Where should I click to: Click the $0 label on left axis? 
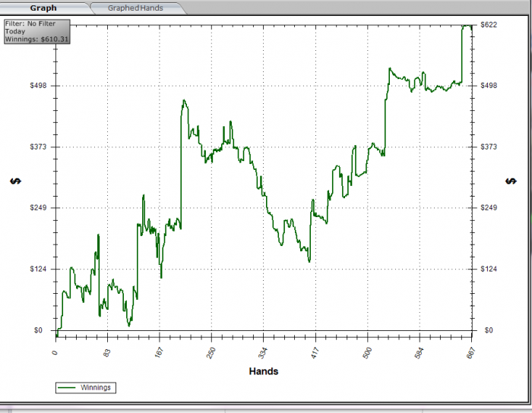click(x=38, y=330)
